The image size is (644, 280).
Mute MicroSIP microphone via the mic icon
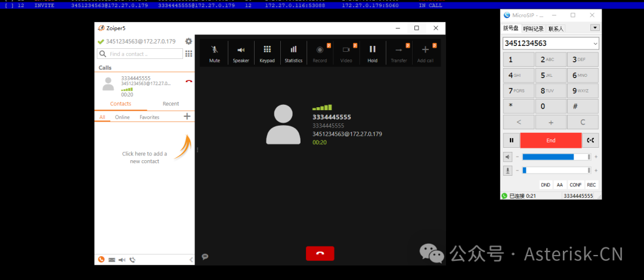tap(509, 170)
